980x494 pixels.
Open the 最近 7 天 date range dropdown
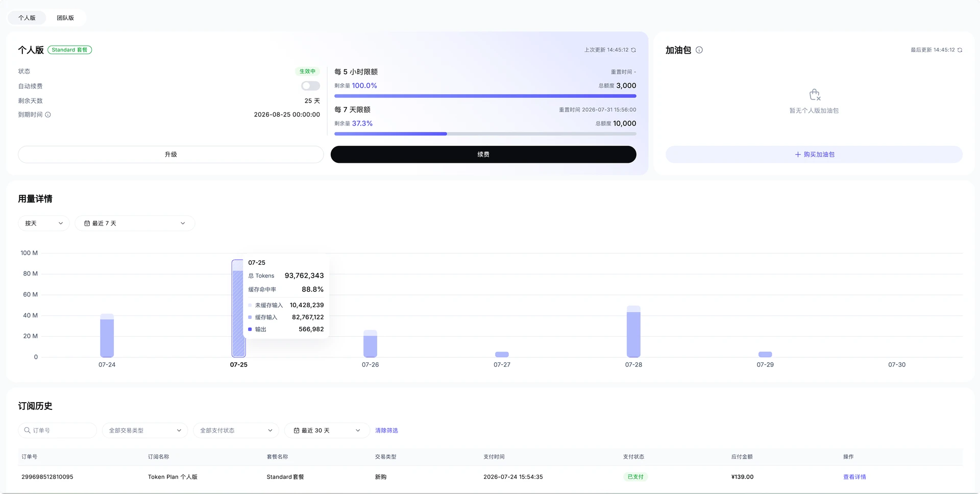point(135,224)
